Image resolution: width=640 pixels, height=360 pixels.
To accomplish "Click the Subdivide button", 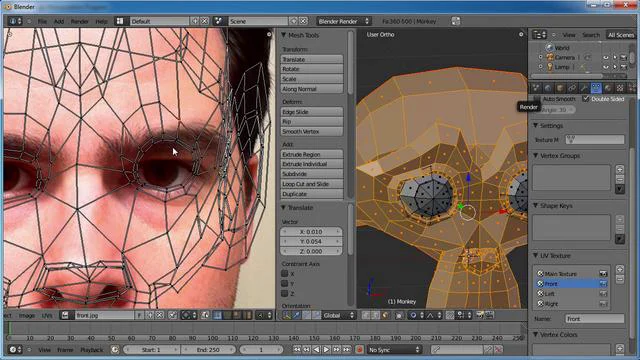I will (x=311, y=174).
